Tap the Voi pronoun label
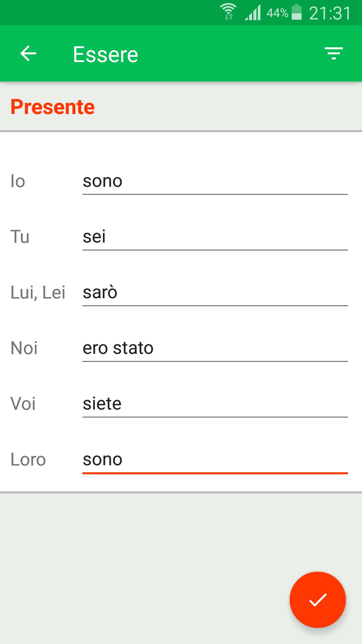The width and height of the screenshot is (362, 644). pyautogui.click(x=23, y=404)
